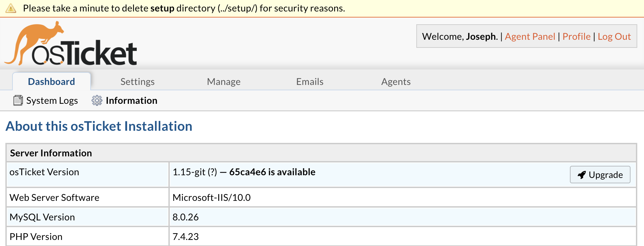This screenshot has height=246, width=644.
Task: Select the Dashboard tab
Action: 52,82
